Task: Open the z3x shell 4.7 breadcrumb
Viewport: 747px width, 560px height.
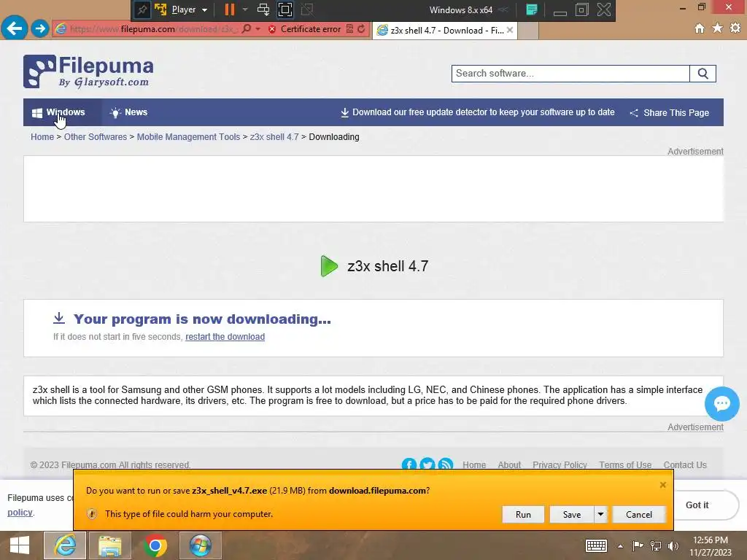Action: (x=274, y=136)
